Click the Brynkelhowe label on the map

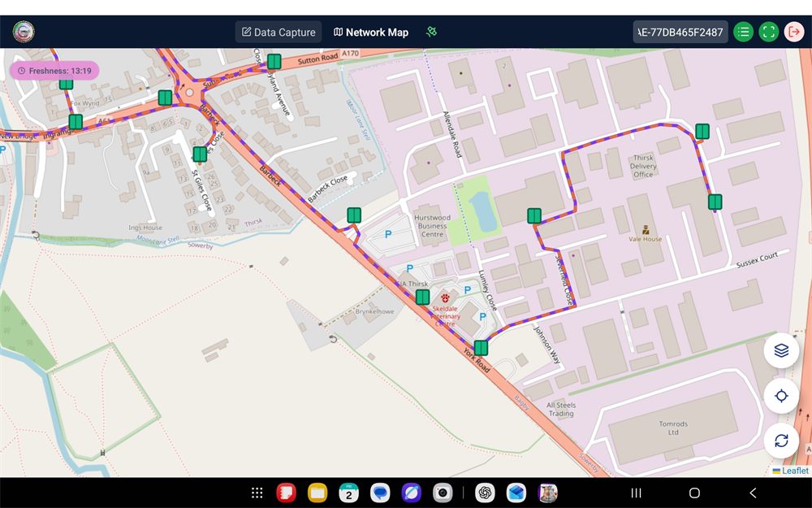pos(375,311)
